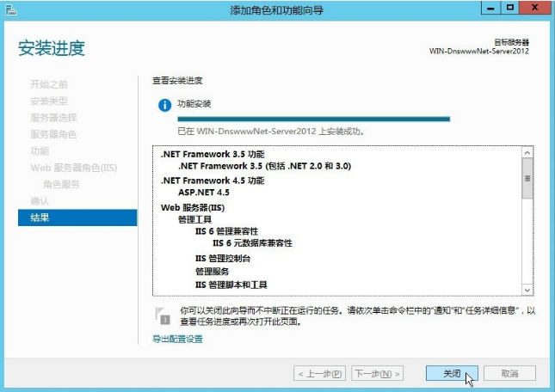Image resolution: width=555 pixels, height=392 pixels.
Task: Click the 目标服务器 label
Action: point(511,42)
